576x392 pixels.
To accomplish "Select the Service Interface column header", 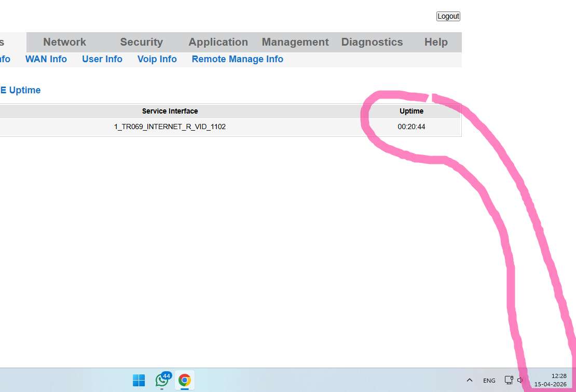I will click(170, 111).
